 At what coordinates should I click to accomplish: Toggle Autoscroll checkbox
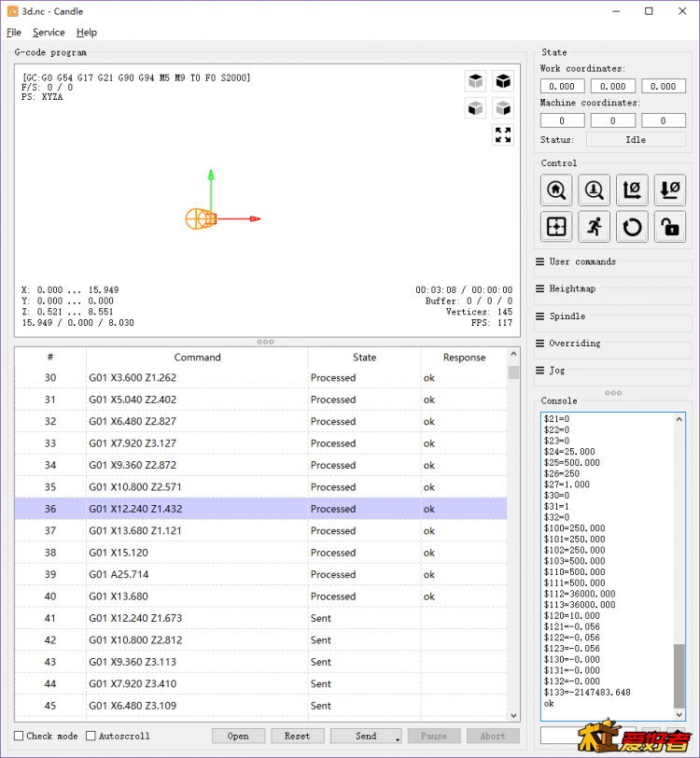point(91,736)
